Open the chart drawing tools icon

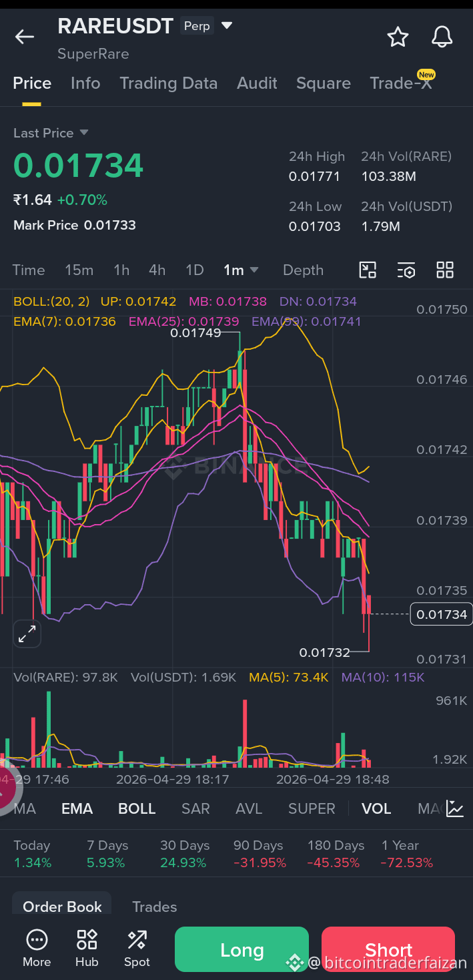click(x=368, y=270)
